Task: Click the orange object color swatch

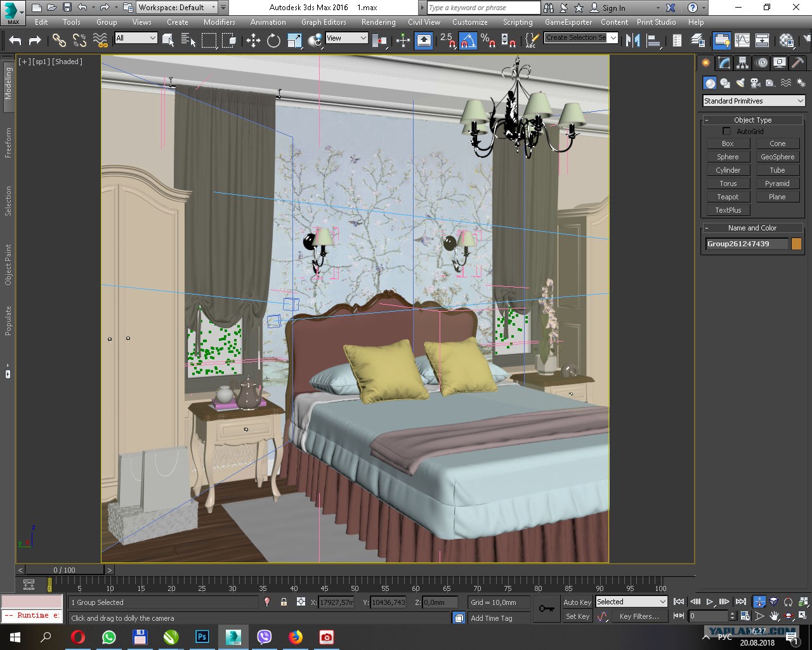Action: [796, 244]
